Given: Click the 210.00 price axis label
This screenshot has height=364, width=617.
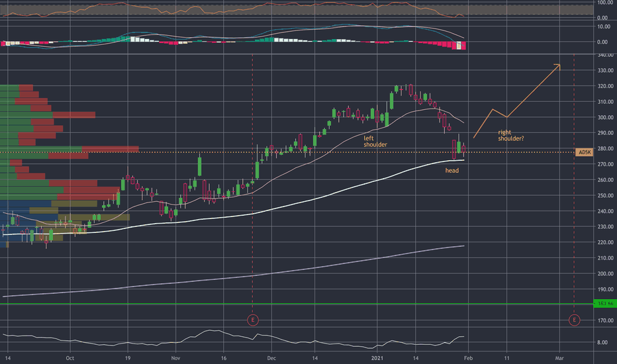Looking at the screenshot, I should point(605,257).
